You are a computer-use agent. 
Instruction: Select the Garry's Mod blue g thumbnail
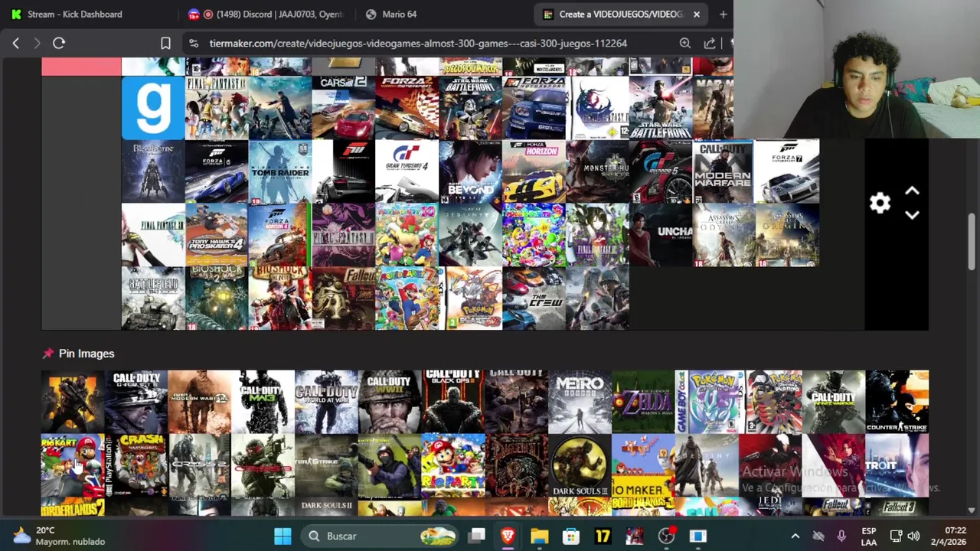[x=153, y=108]
